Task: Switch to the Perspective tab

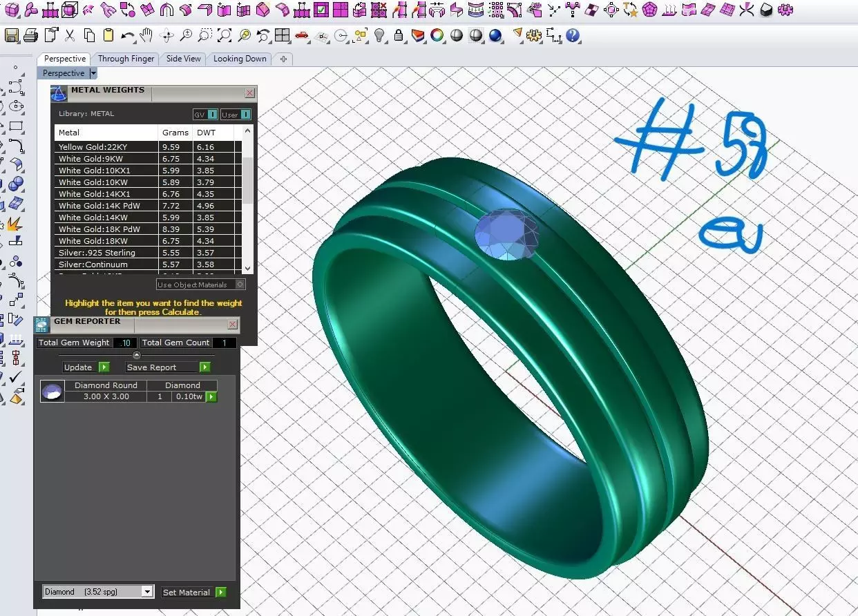Action: coord(65,59)
